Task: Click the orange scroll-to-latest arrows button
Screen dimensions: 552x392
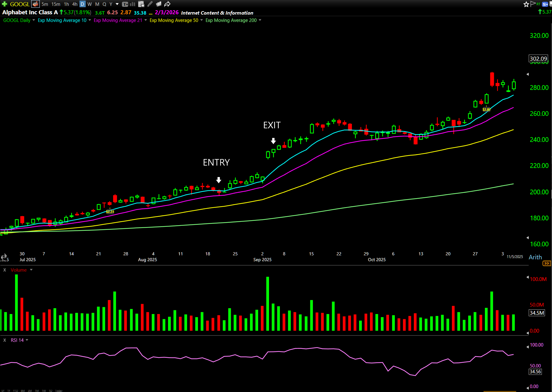Action: pos(546,263)
